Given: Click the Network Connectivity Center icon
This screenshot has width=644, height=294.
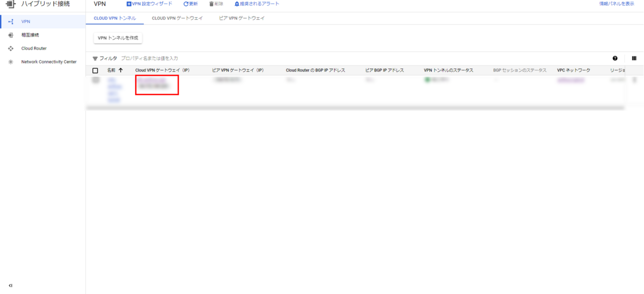Looking at the screenshot, I should pos(10,62).
